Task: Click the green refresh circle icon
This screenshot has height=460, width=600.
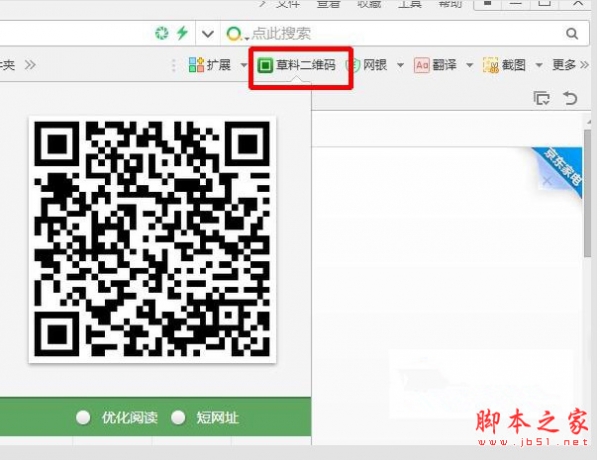Action: [x=162, y=33]
